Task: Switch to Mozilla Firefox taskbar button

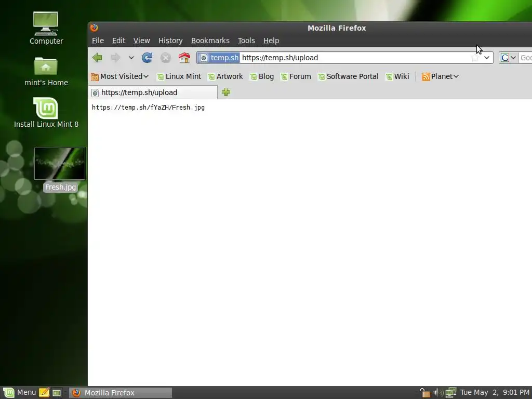Action: 121,393
